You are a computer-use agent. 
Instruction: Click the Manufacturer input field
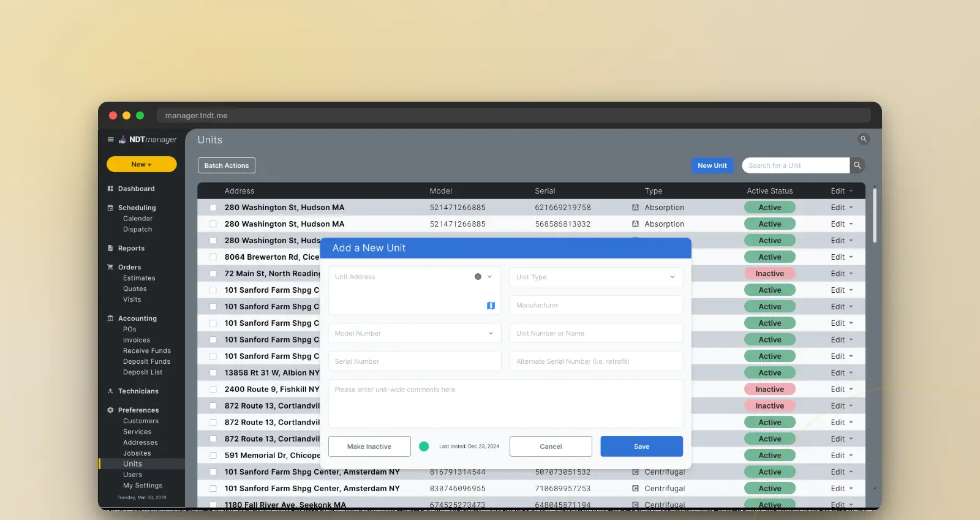point(596,305)
